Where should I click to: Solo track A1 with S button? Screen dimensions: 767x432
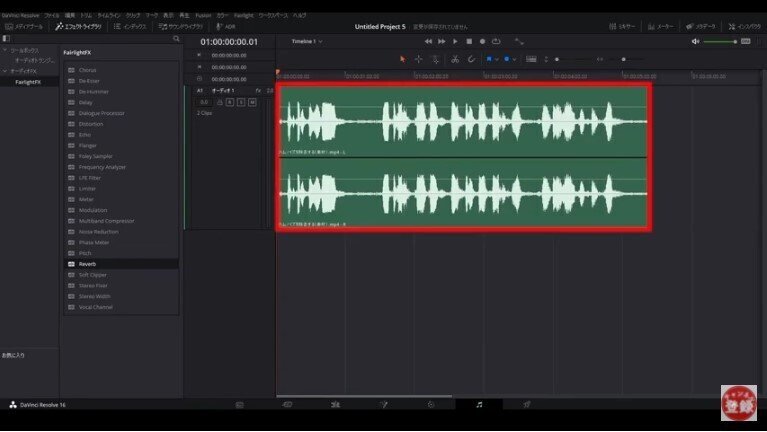(241, 102)
